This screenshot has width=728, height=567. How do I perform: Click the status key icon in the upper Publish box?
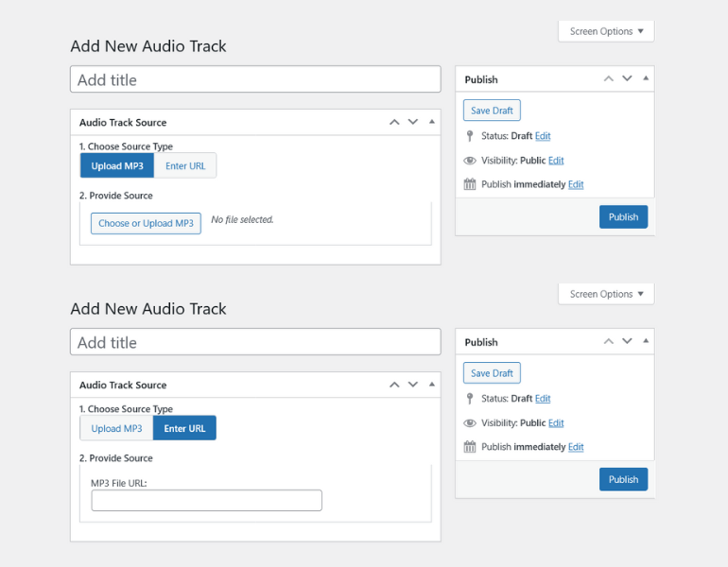click(x=470, y=136)
